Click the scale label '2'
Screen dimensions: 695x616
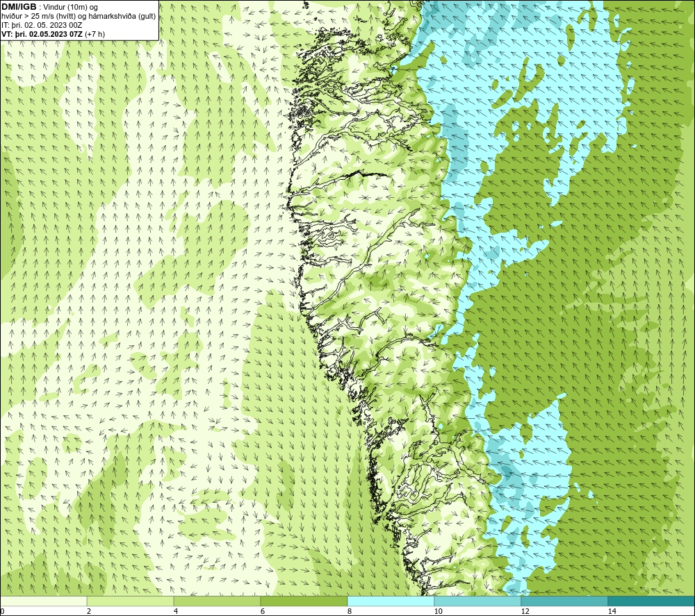point(89,611)
